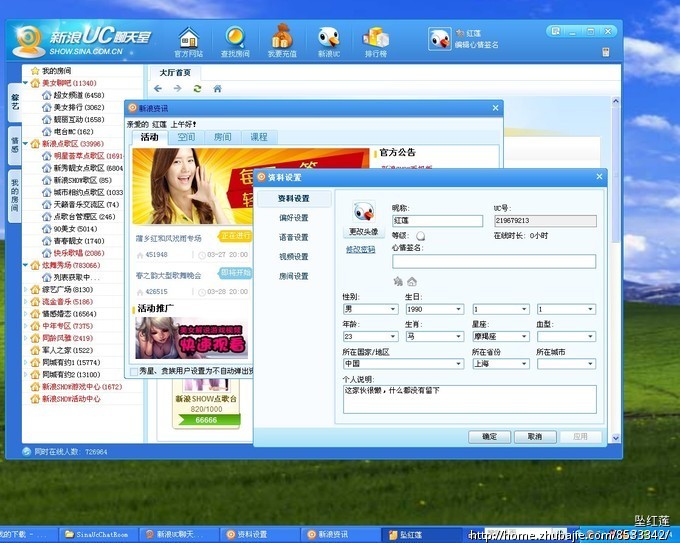The height and width of the screenshot is (543, 680).
Task: Switch to the 房间 tab in 新浪资讯
Action: [x=222, y=137]
